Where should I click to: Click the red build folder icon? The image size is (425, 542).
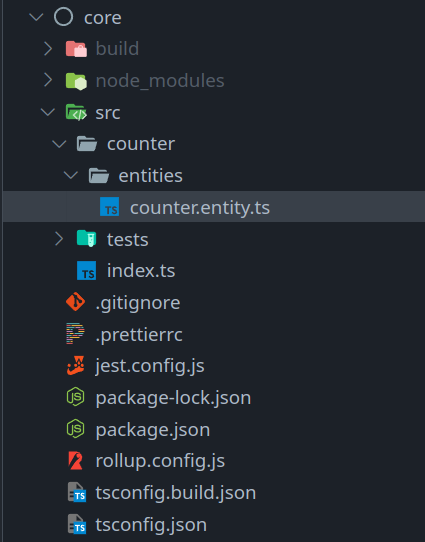76,49
